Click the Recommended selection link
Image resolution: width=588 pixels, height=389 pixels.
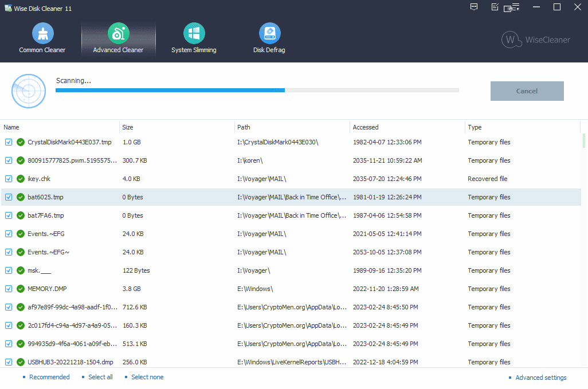tap(49, 377)
